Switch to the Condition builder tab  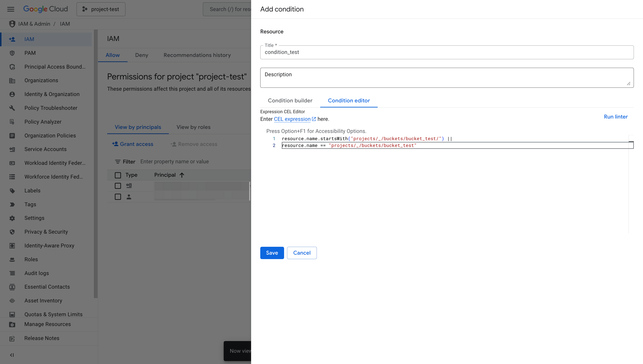tap(290, 100)
